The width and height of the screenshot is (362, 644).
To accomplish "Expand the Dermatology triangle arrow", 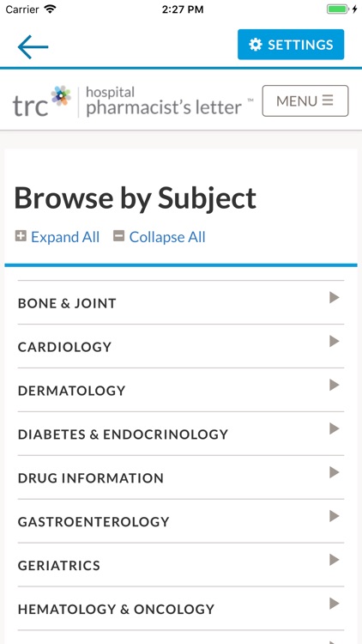I will [334, 386].
